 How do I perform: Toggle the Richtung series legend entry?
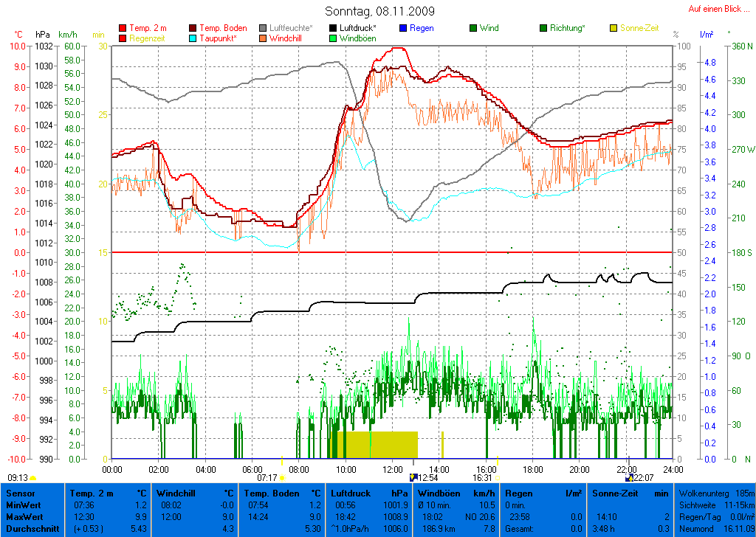pos(566,28)
